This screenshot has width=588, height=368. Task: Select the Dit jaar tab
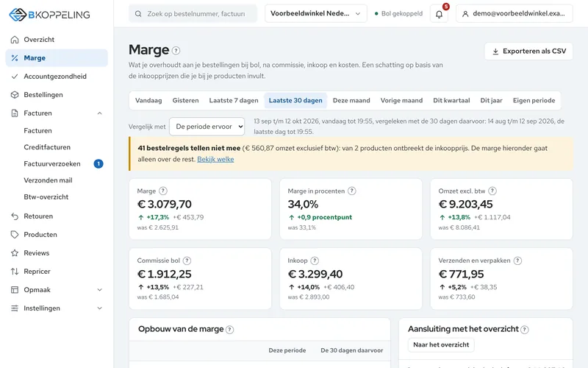click(491, 101)
